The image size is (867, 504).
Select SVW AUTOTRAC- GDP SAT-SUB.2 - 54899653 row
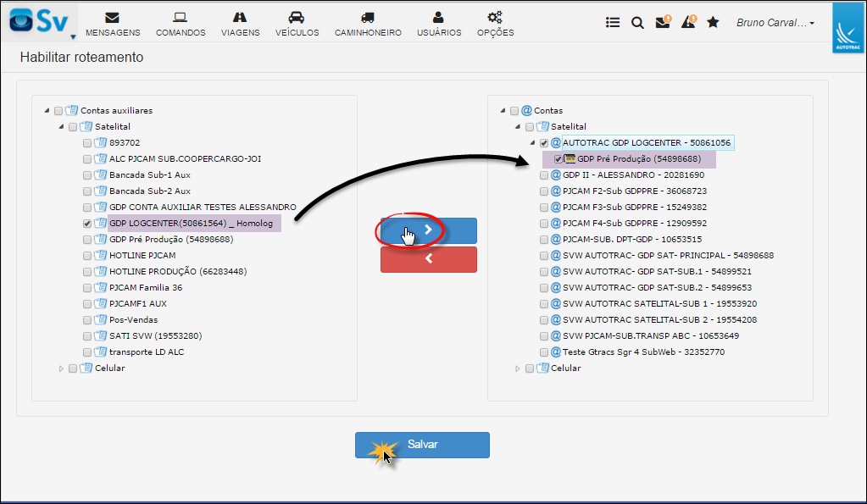(657, 287)
